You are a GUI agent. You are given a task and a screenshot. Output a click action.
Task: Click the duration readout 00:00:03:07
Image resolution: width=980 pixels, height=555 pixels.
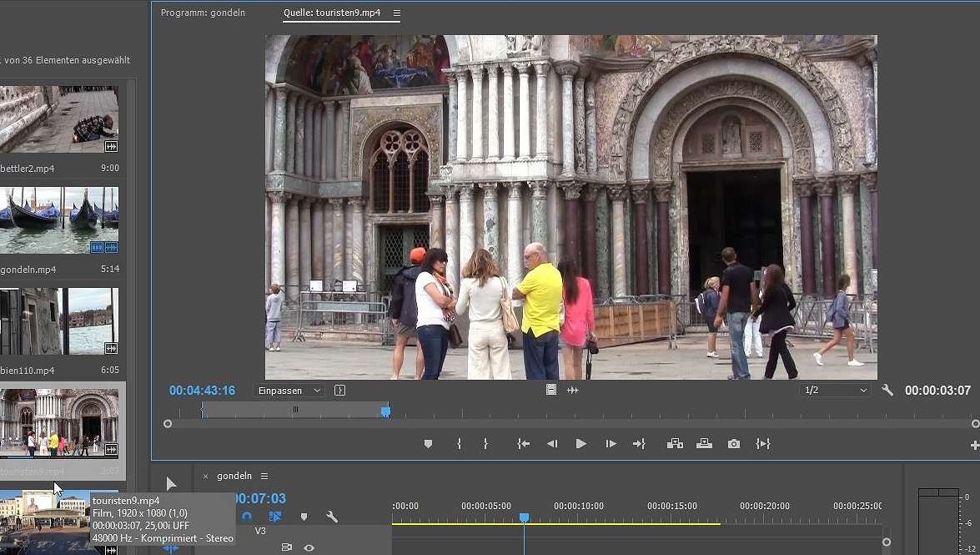coord(937,391)
